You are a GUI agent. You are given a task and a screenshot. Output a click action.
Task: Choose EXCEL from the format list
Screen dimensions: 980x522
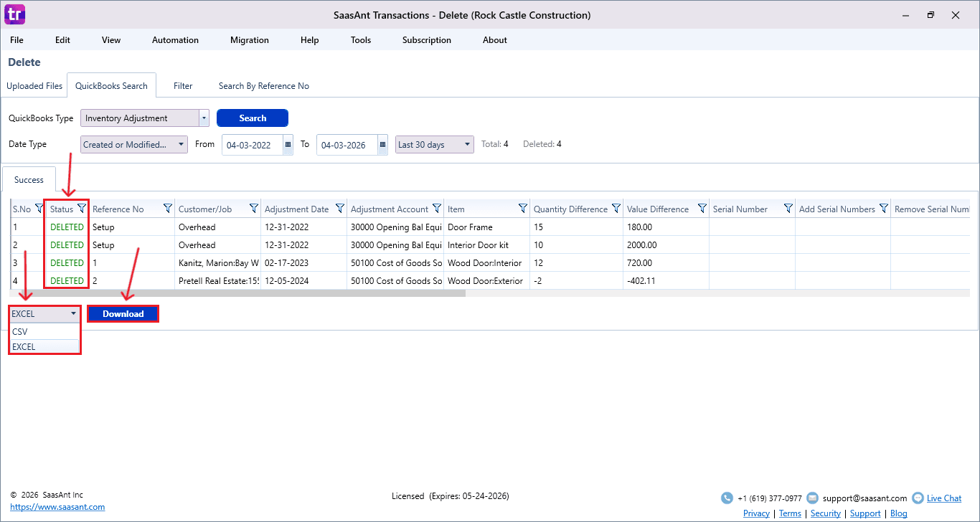click(44, 346)
